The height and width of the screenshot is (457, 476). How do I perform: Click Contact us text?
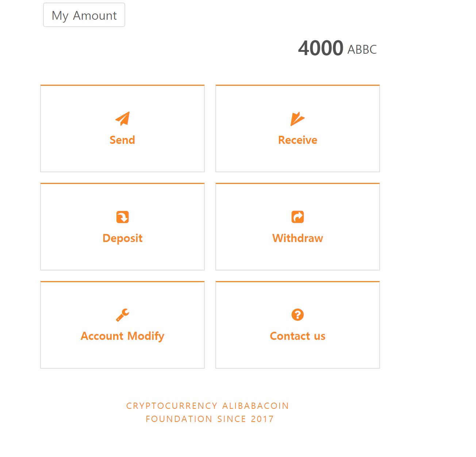(x=297, y=336)
